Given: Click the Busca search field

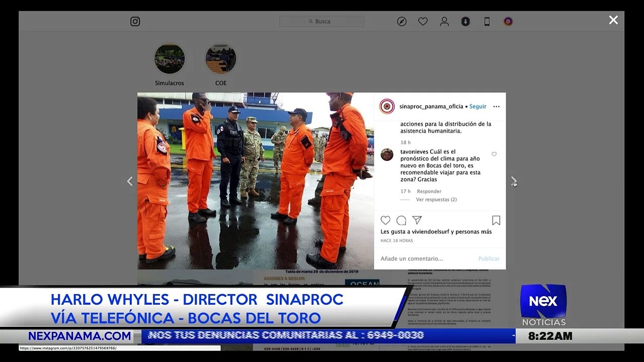Looking at the screenshot, I should click(x=321, y=22).
